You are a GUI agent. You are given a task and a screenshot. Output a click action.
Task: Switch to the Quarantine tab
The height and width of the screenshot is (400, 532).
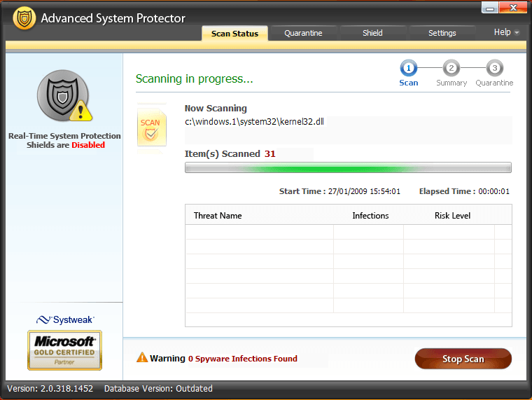click(303, 34)
